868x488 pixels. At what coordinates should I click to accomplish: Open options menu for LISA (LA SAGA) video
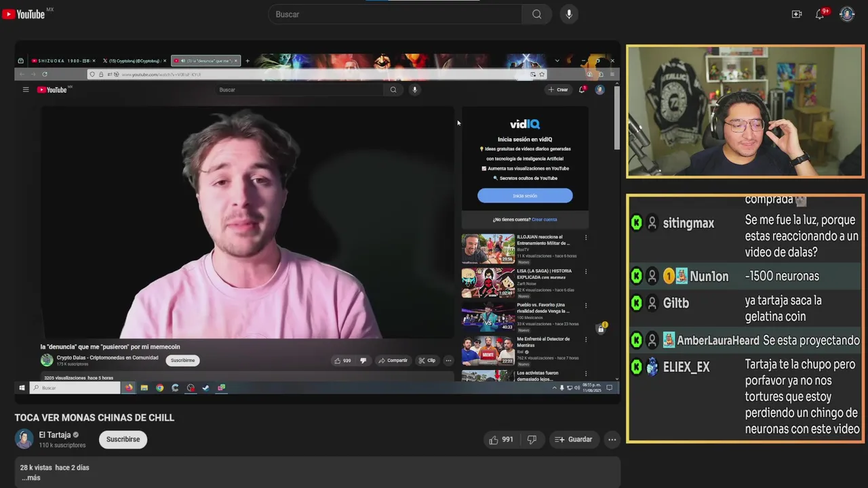[x=586, y=272]
